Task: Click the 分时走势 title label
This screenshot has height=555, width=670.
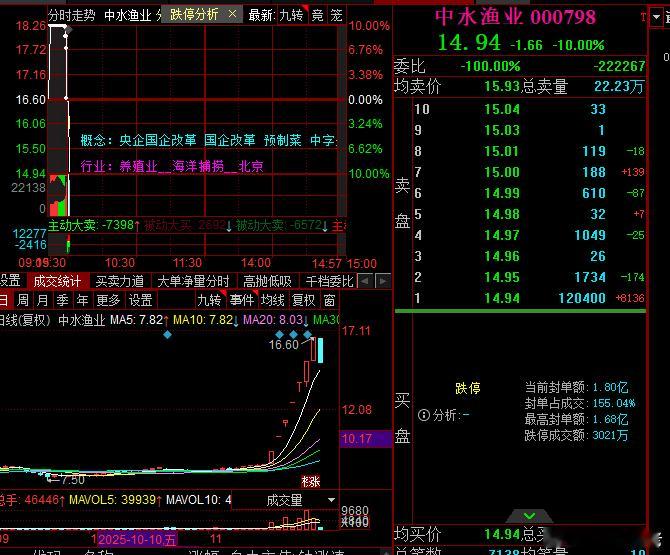Action: point(71,15)
